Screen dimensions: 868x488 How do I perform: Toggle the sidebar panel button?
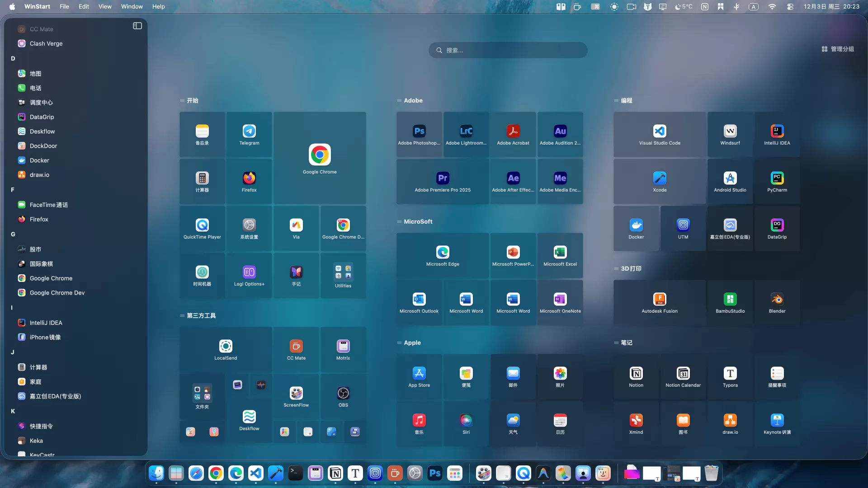click(x=137, y=26)
